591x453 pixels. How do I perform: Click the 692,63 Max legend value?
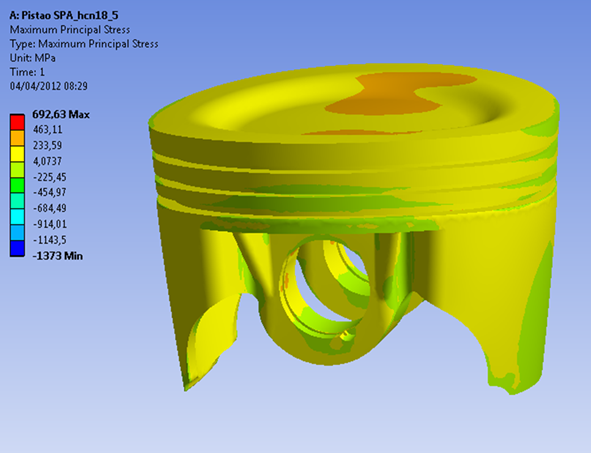pos(61,114)
